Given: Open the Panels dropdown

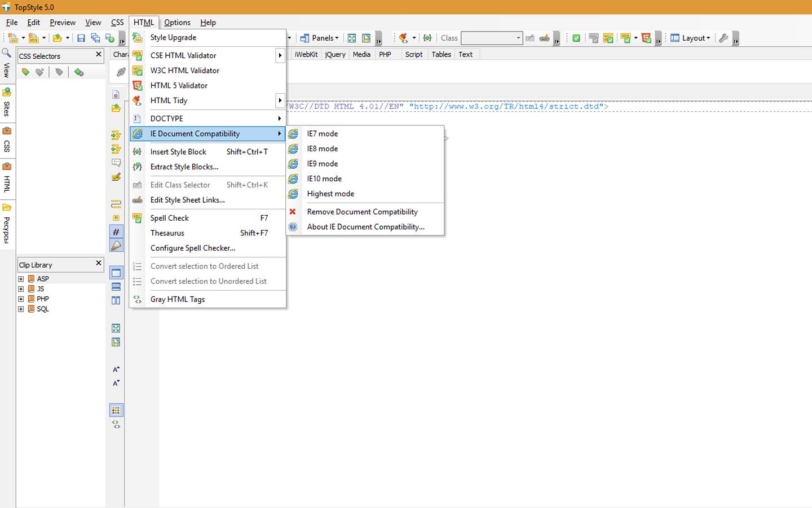Looking at the screenshot, I should [x=319, y=38].
